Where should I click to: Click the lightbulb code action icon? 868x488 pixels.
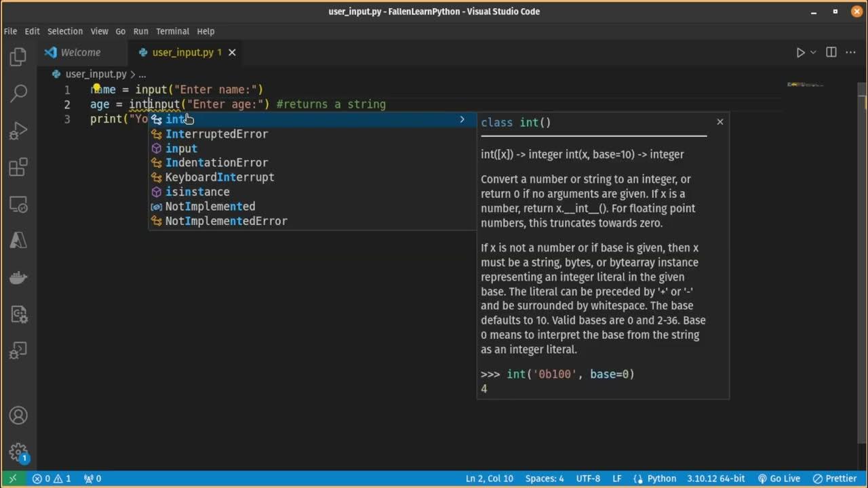pyautogui.click(x=96, y=88)
